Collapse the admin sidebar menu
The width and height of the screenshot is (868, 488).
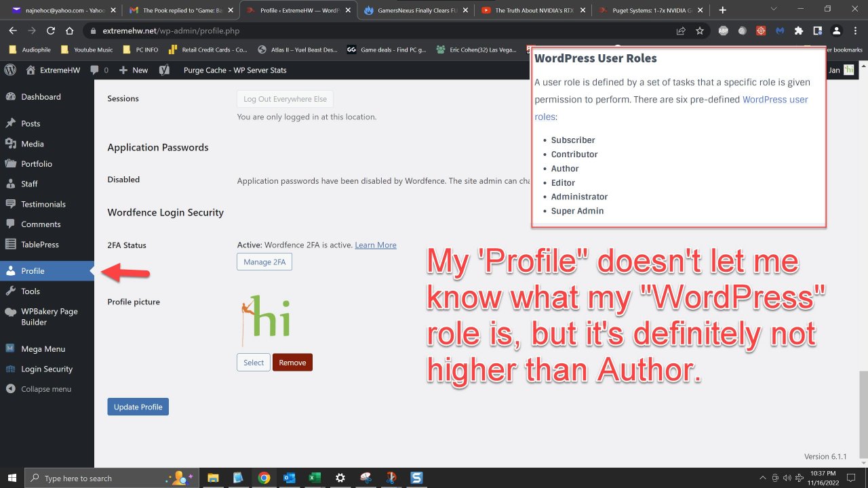tap(45, 389)
